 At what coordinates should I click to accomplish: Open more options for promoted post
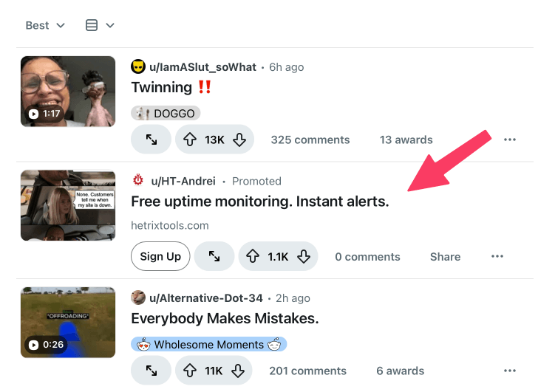497,257
